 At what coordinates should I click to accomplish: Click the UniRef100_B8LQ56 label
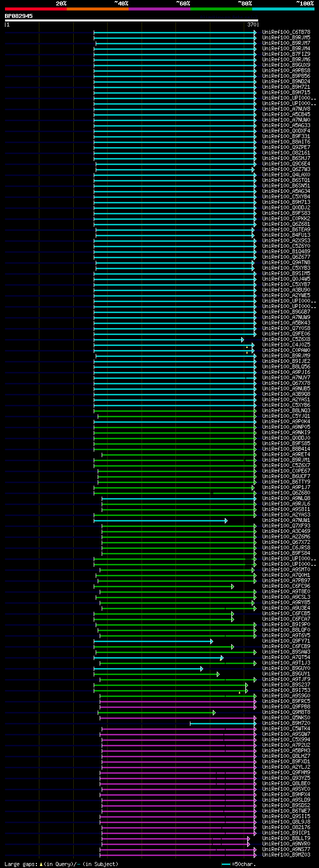click(x=286, y=367)
